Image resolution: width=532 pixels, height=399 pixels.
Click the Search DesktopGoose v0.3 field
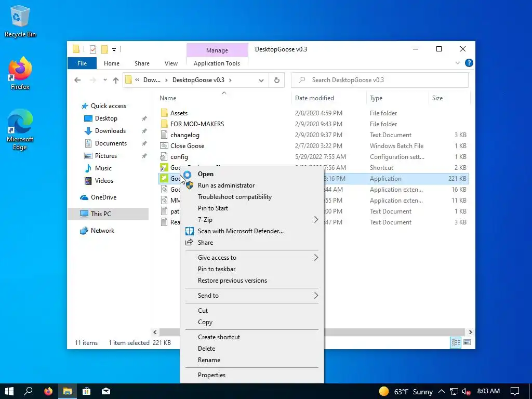click(380, 80)
